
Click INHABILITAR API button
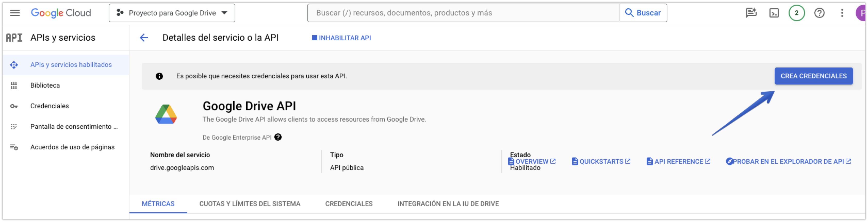tap(341, 38)
